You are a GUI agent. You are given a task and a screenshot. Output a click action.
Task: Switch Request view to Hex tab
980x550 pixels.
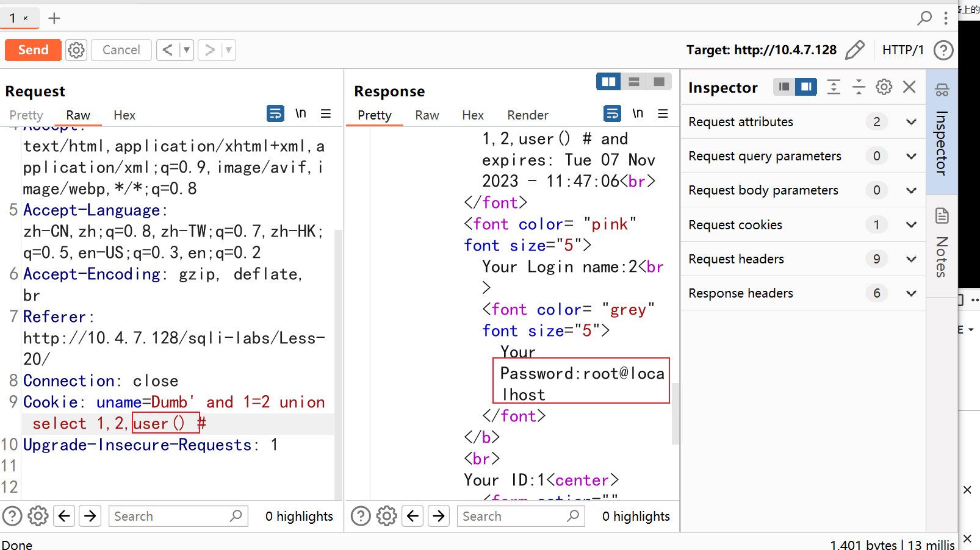[x=124, y=115]
